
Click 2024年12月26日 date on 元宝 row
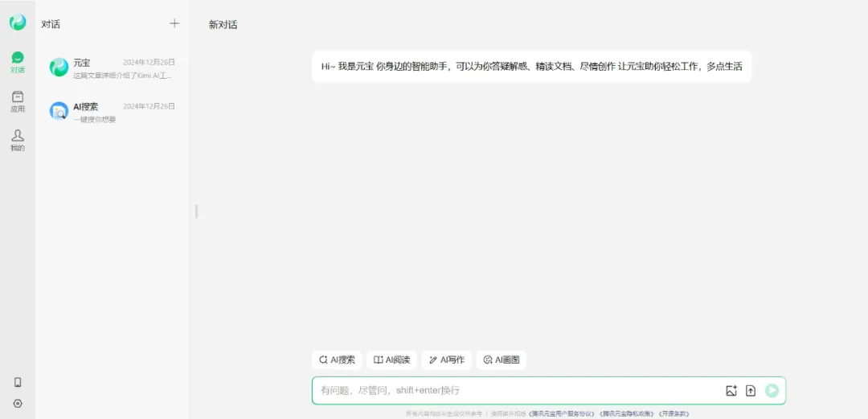(149, 62)
